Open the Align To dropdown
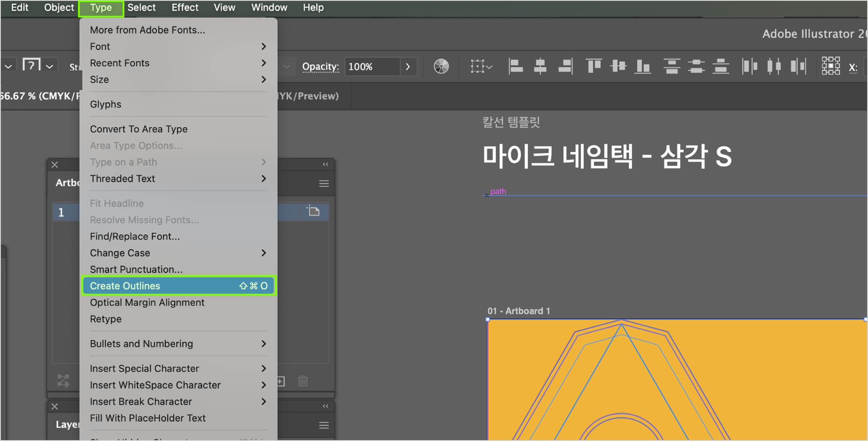Viewport: 868px width, 441px height. tap(481, 66)
